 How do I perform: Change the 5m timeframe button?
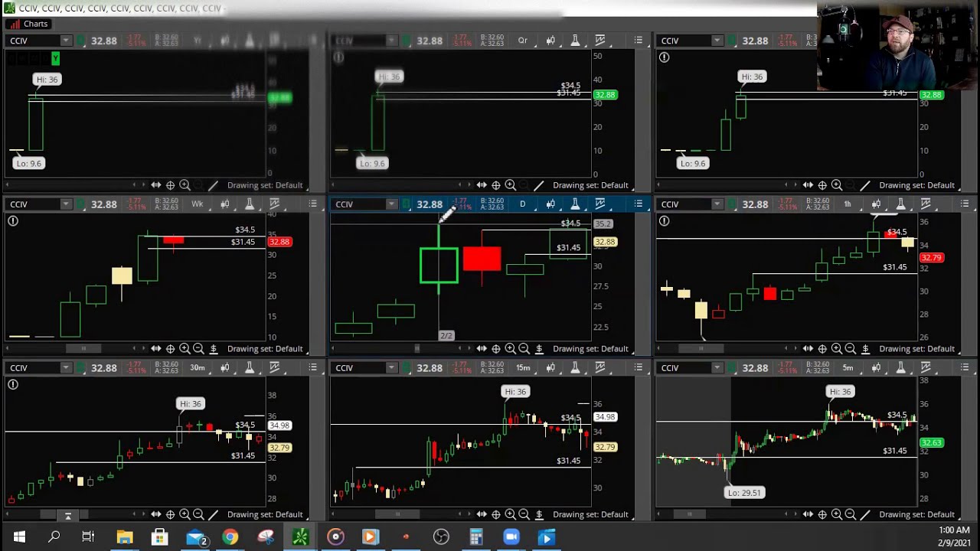click(x=848, y=368)
